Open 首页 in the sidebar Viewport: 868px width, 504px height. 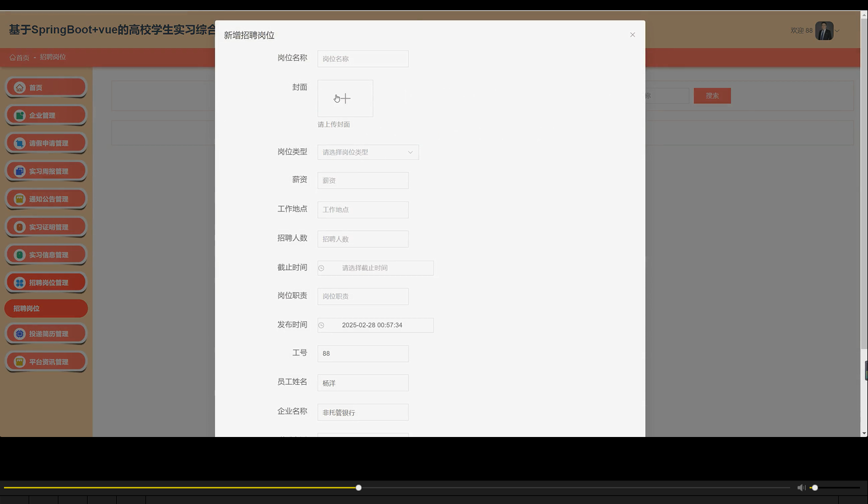pos(46,88)
